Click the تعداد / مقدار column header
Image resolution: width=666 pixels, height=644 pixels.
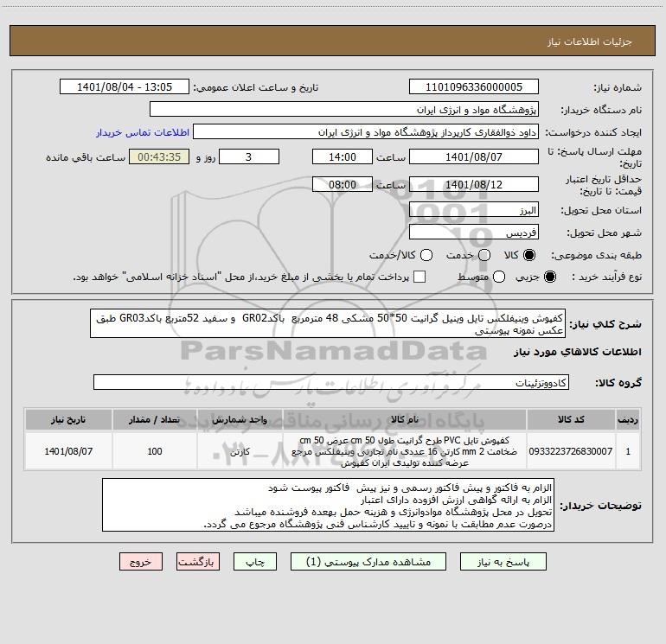(155, 419)
